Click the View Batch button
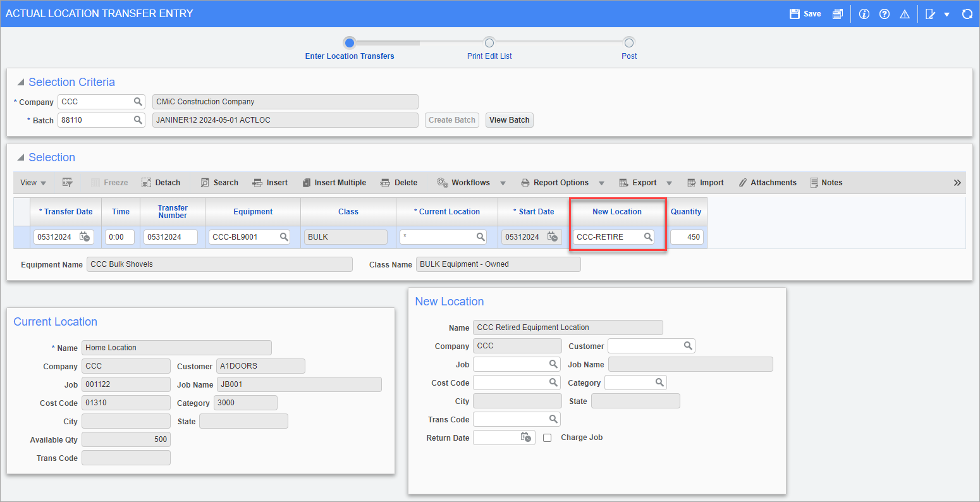The width and height of the screenshot is (980, 502). [x=509, y=120]
